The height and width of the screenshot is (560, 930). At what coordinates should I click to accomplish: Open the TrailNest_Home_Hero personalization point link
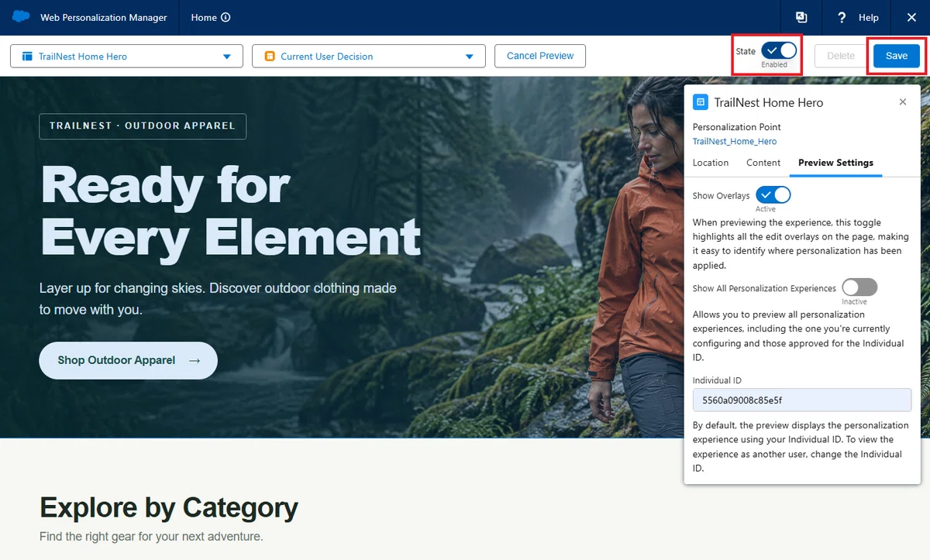(735, 142)
